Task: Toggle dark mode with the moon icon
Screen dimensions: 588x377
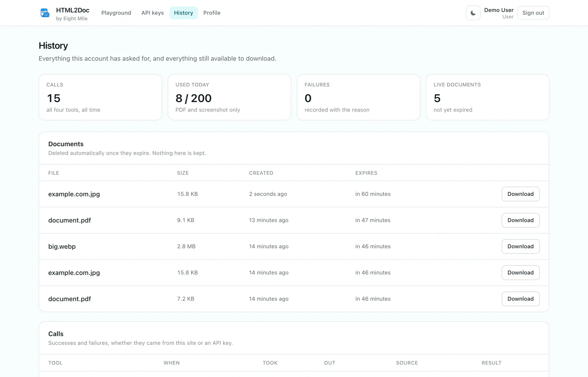Action: point(473,13)
